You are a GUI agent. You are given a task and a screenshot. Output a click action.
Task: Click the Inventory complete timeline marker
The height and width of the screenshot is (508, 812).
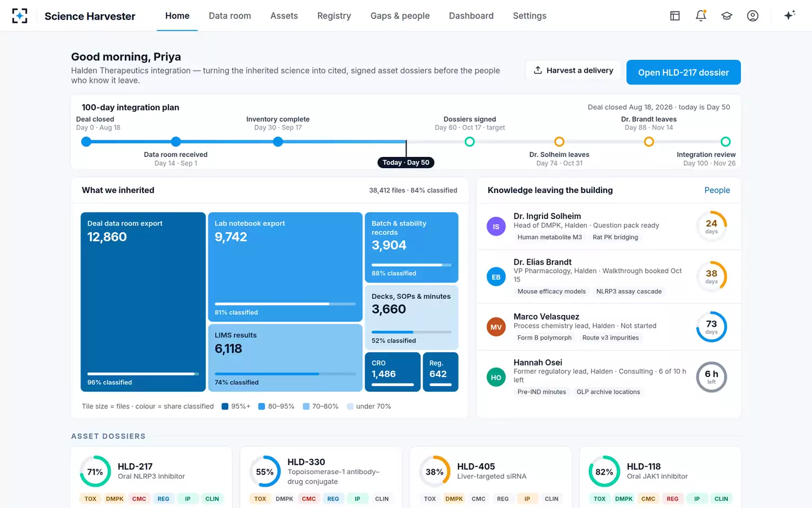tap(278, 142)
